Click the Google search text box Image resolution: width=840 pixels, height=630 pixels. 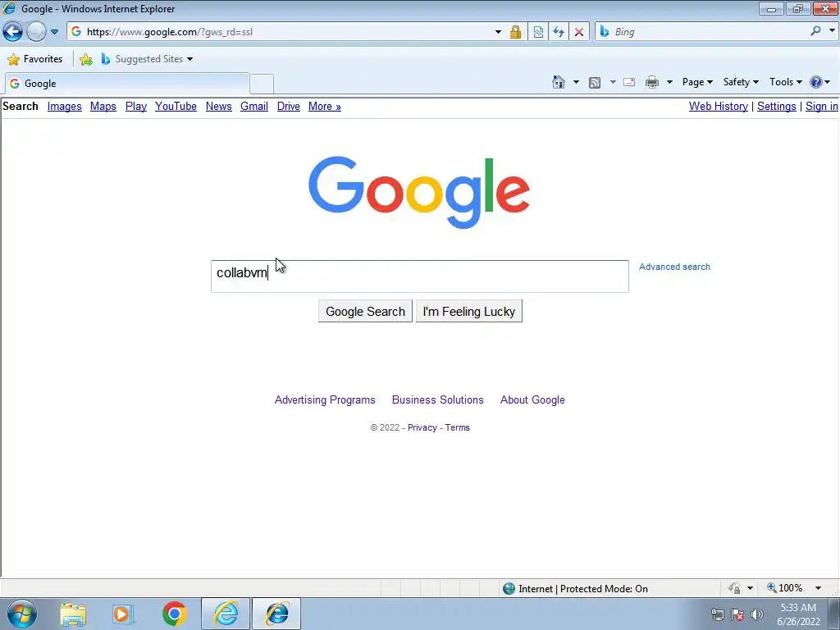[x=419, y=276]
